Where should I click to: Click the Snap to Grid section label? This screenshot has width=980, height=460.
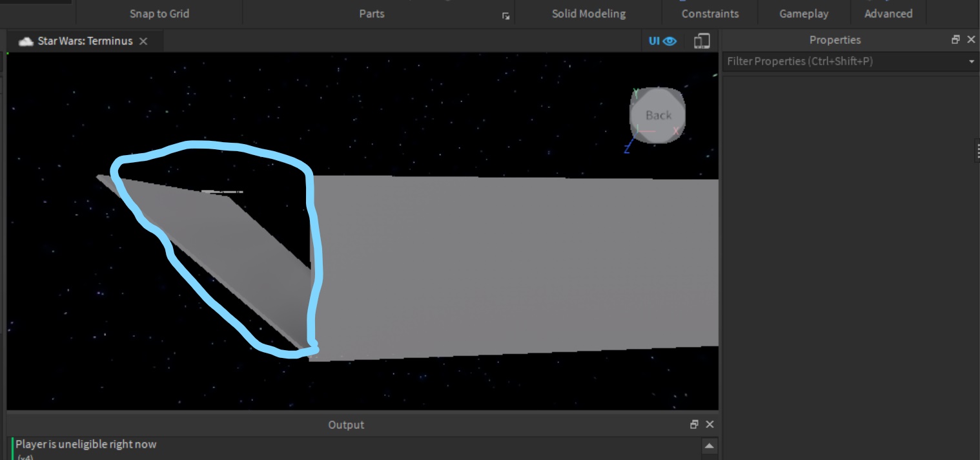click(x=159, y=14)
